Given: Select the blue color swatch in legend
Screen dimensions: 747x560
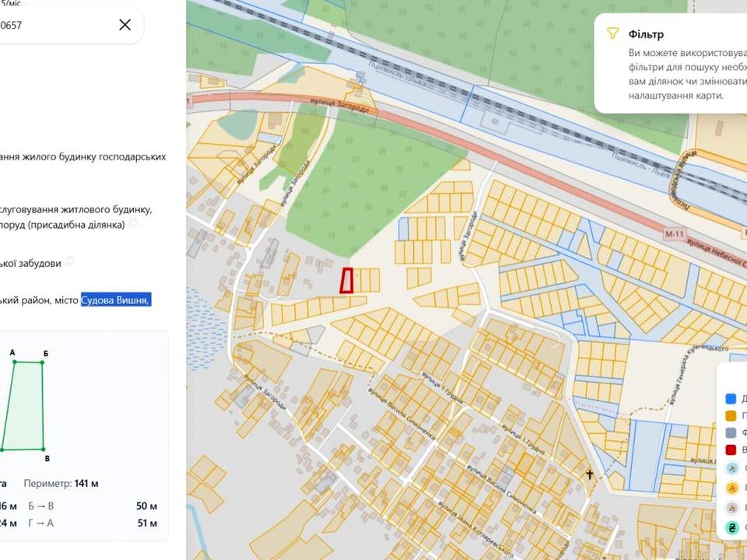Looking at the screenshot, I should tap(731, 398).
